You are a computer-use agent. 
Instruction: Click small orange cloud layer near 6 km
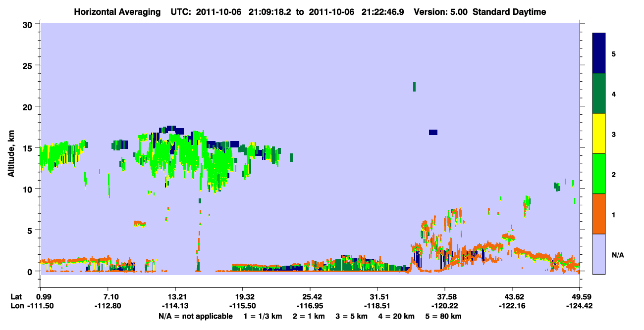(x=140, y=224)
